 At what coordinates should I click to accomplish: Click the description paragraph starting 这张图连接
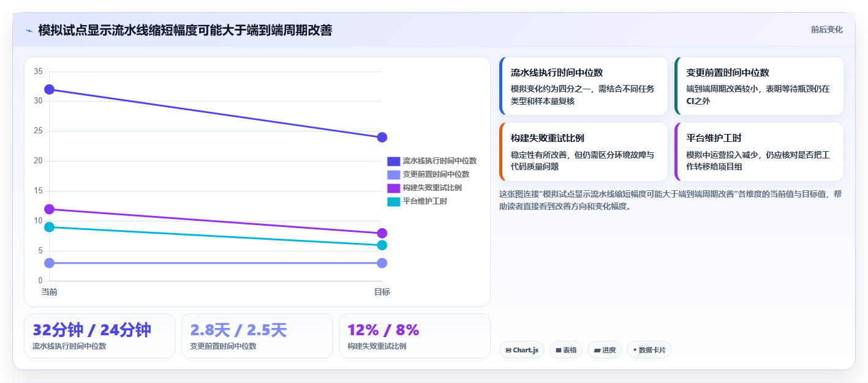click(671, 200)
